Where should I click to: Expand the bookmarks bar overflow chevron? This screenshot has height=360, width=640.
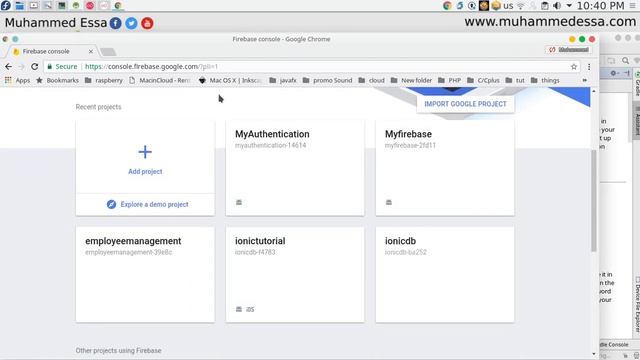584,80
